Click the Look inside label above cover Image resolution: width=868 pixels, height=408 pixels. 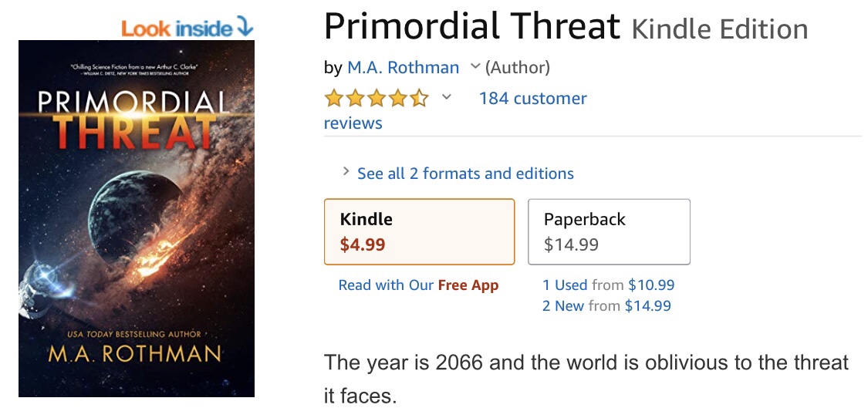click(177, 29)
